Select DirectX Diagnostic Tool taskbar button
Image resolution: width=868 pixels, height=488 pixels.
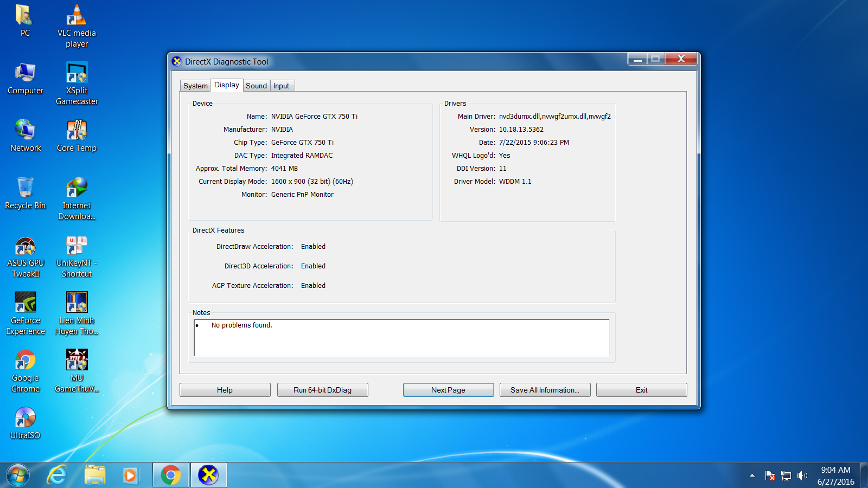208,476
